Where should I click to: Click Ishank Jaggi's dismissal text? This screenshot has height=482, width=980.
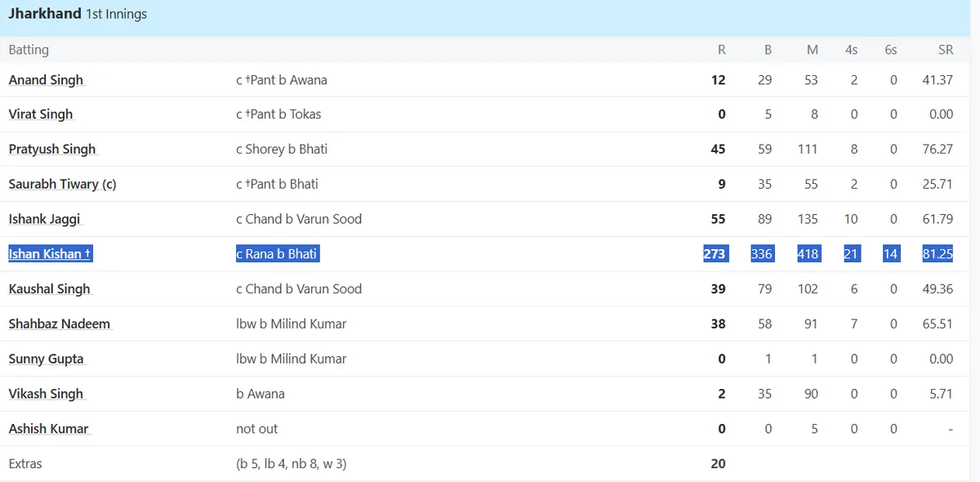(x=299, y=219)
